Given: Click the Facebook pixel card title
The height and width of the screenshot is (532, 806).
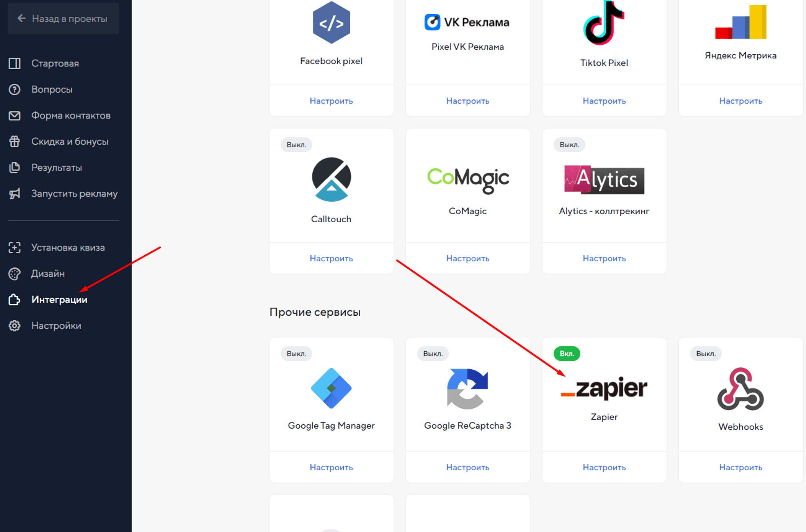Looking at the screenshot, I should (331, 61).
